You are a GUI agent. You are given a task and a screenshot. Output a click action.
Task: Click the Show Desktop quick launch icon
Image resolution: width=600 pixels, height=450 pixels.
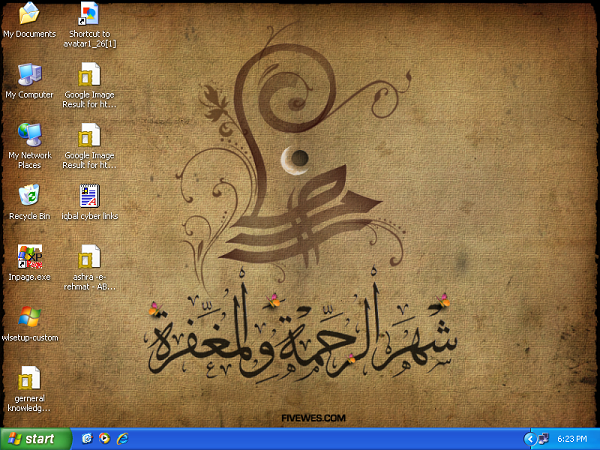click(x=87, y=439)
